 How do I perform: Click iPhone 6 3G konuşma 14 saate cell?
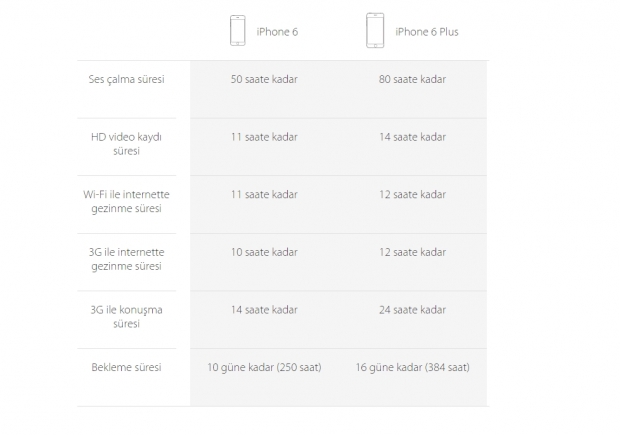point(264,310)
